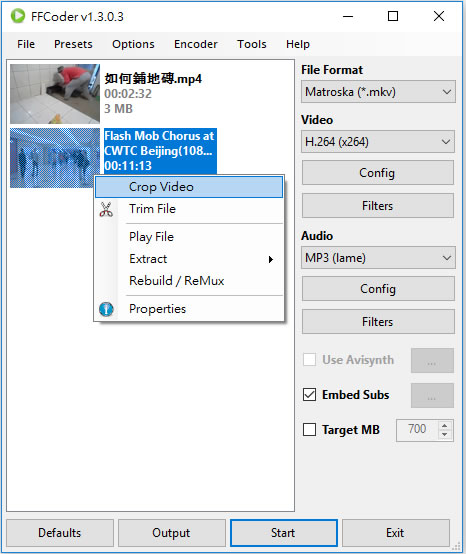Open the Encoder menu
The image size is (466, 554).
coord(196,44)
